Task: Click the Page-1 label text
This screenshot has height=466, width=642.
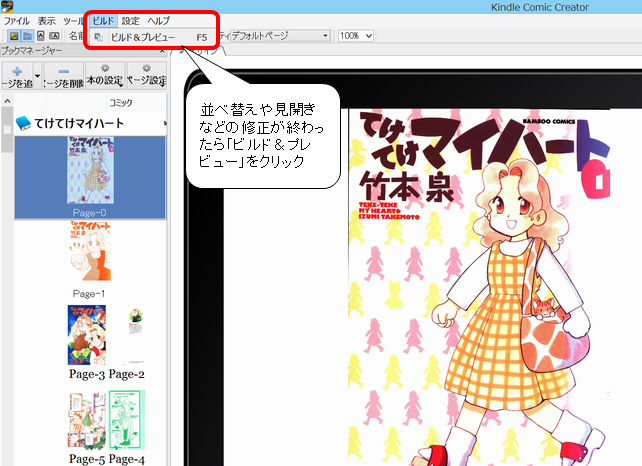Action: tap(89, 294)
